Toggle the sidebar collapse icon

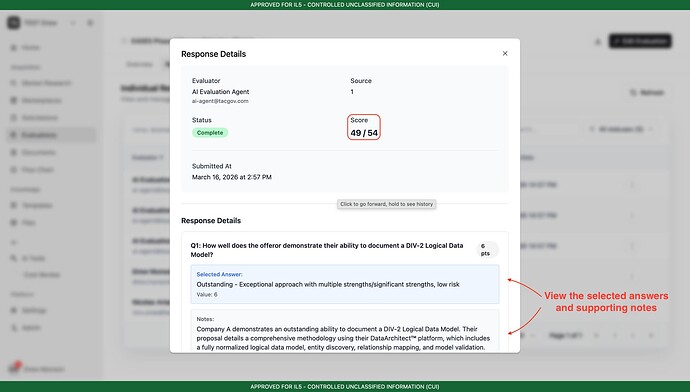click(x=90, y=22)
